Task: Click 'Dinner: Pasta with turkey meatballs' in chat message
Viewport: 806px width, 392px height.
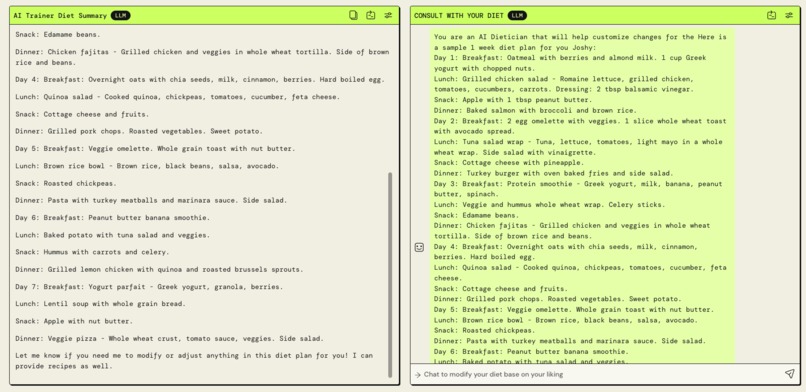Action: coord(570,341)
